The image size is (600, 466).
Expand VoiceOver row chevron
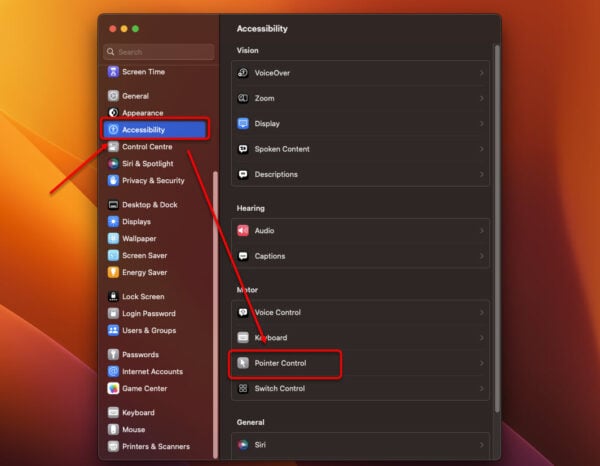point(482,73)
